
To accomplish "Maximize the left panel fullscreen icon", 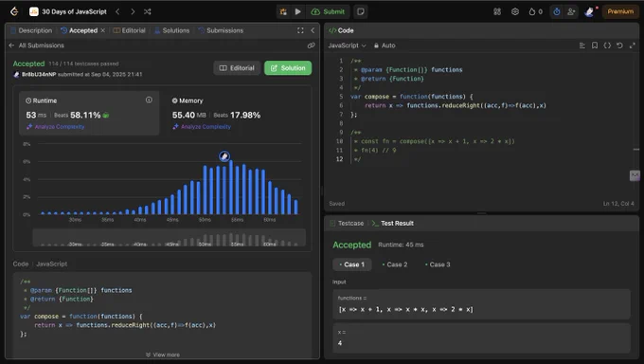I will coord(300,30).
